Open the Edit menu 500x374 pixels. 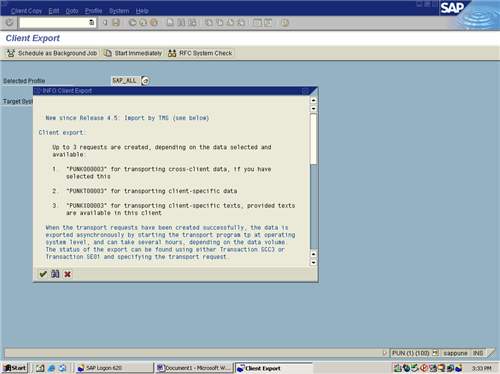coord(54,11)
